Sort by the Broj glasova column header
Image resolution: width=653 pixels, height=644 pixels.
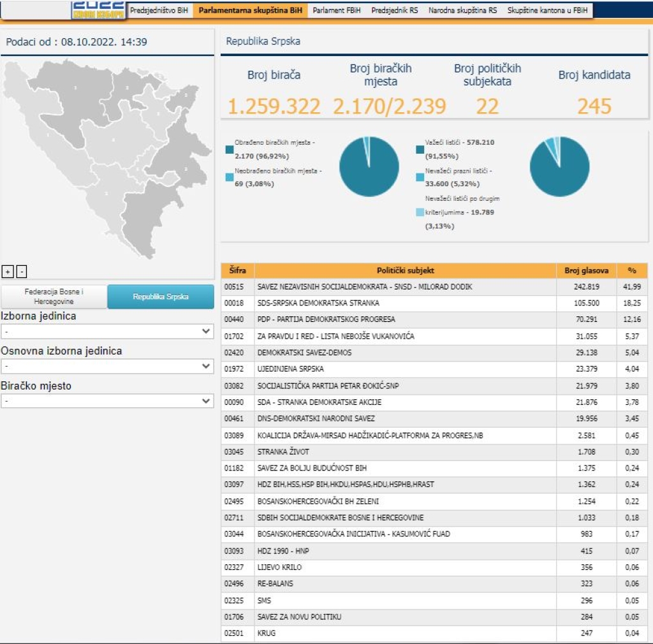pyautogui.click(x=586, y=270)
